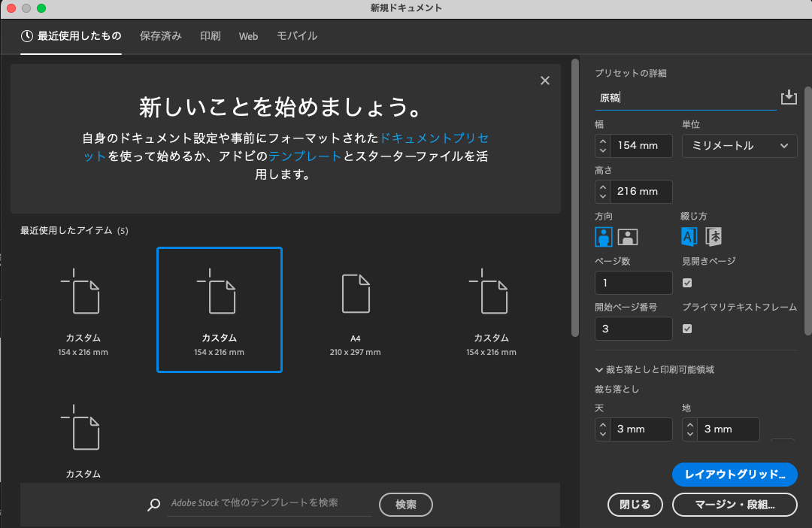Screen dimensions: 812x528
Task: Collapse the 裁ち落としと印刷可能領域 section
Action: pyautogui.click(x=598, y=369)
